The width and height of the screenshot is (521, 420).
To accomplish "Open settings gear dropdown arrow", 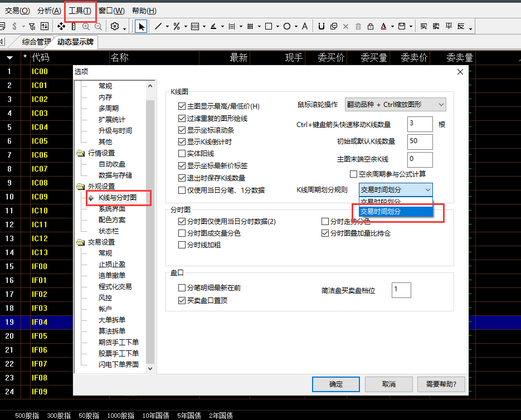I will point(124,29).
